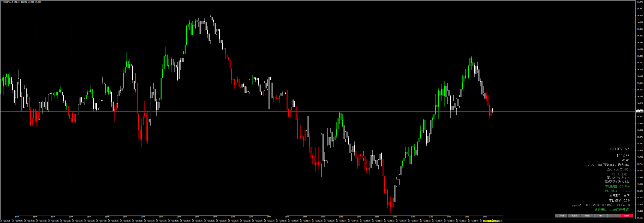Hit the red Clean button

[x=626, y=216]
